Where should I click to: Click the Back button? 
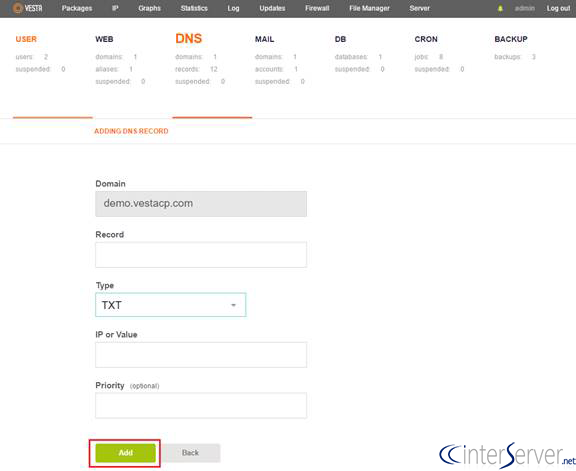pos(190,453)
